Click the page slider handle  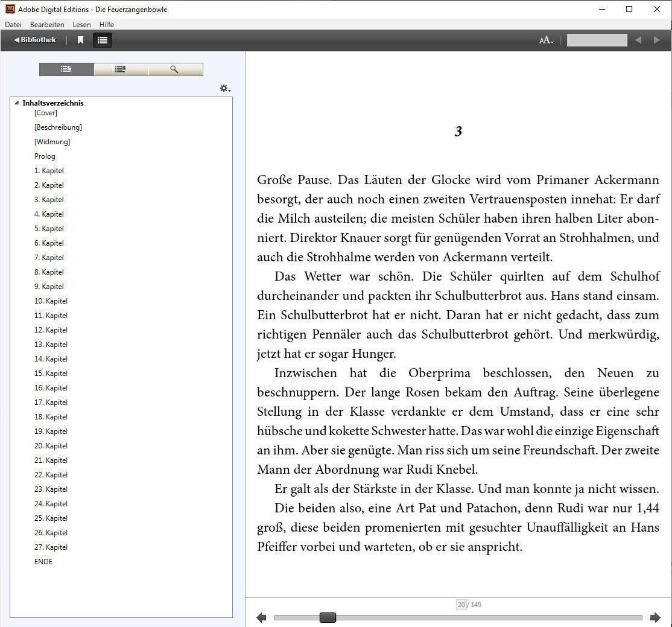click(x=328, y=617)
